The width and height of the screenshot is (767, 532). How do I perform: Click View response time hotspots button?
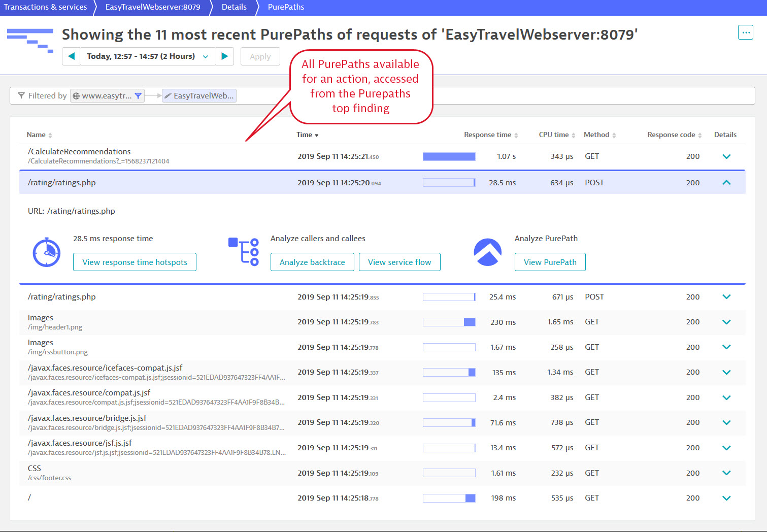(135, 262)
